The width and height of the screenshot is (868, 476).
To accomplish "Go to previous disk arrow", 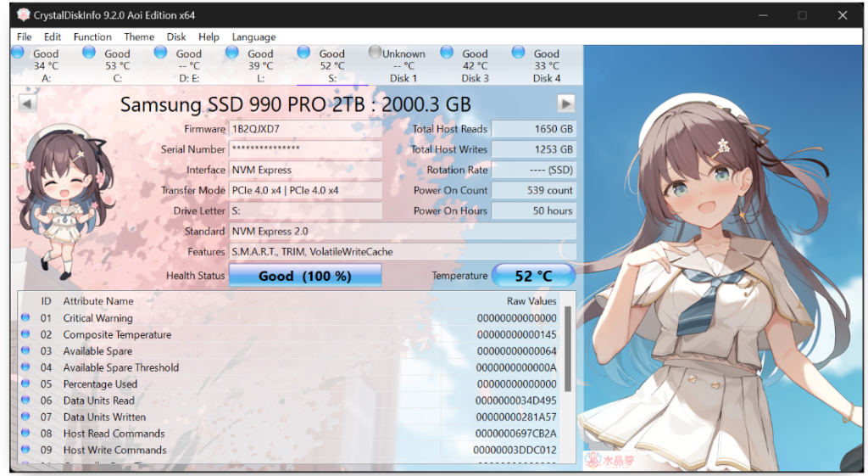I will 27,103.
